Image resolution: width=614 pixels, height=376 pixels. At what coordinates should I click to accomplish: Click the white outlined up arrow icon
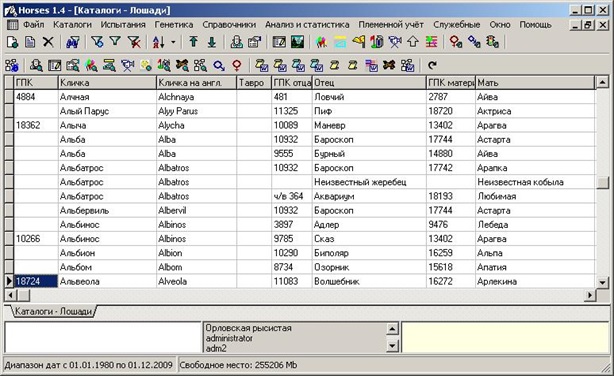pos(413,42)
